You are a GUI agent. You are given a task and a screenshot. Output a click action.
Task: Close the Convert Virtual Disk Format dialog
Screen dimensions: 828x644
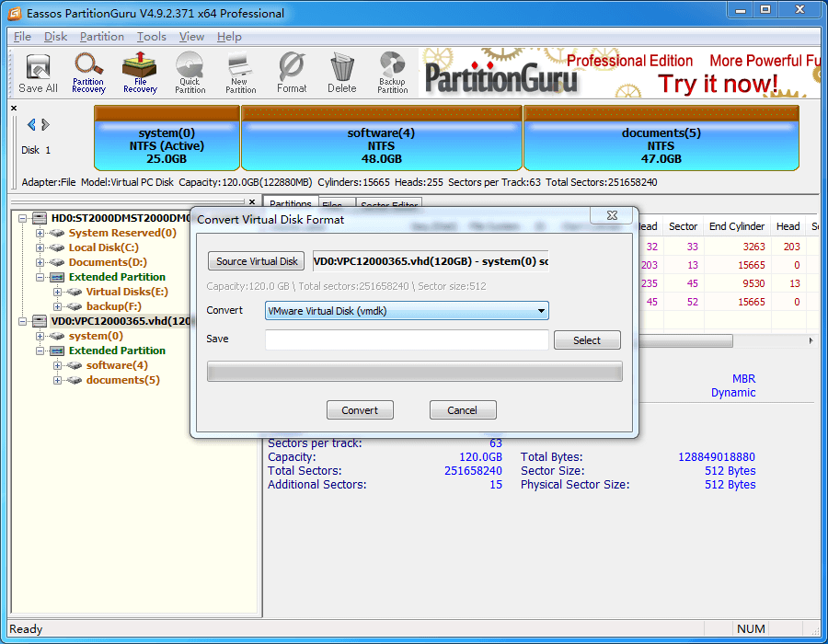click(612, 215)
